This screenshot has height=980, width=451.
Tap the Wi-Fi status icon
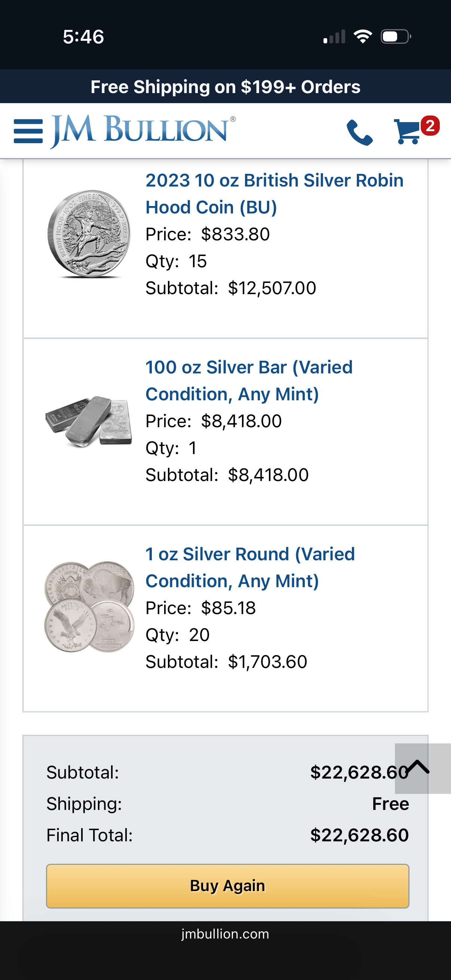coord(362,37)
